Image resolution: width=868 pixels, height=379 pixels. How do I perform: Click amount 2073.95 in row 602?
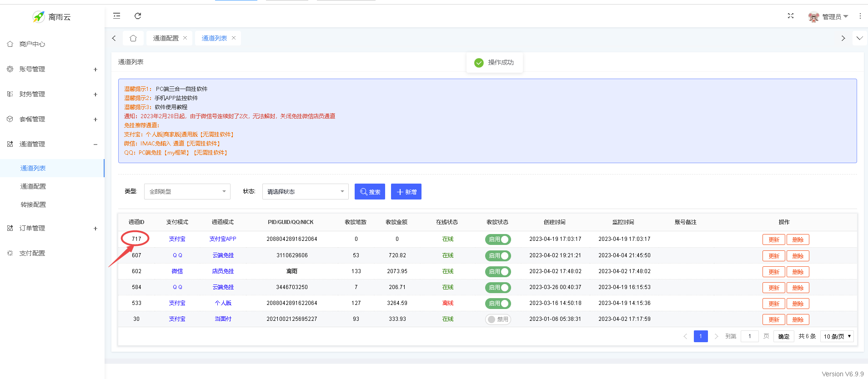coord(397,271)
